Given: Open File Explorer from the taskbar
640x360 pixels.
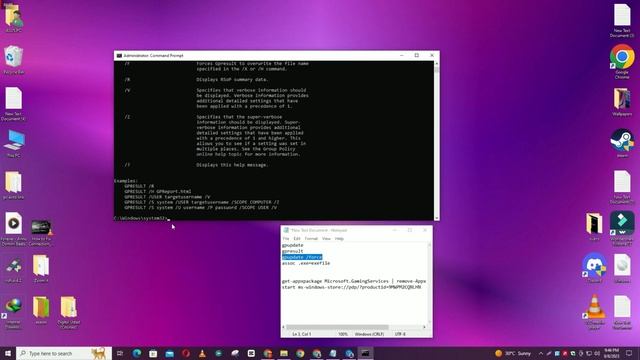Looking at the screenshot, I should pyautogui.click(x=284, y=353).
